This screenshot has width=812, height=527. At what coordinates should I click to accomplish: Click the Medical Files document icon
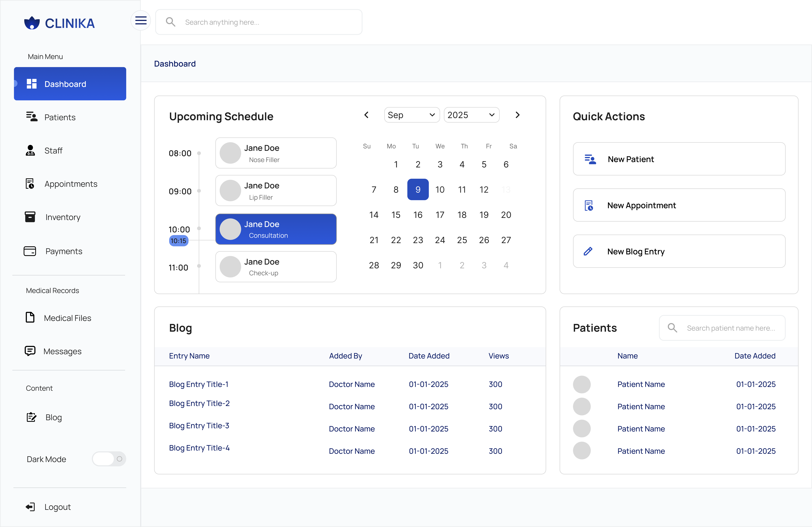[x=30, y=317]
